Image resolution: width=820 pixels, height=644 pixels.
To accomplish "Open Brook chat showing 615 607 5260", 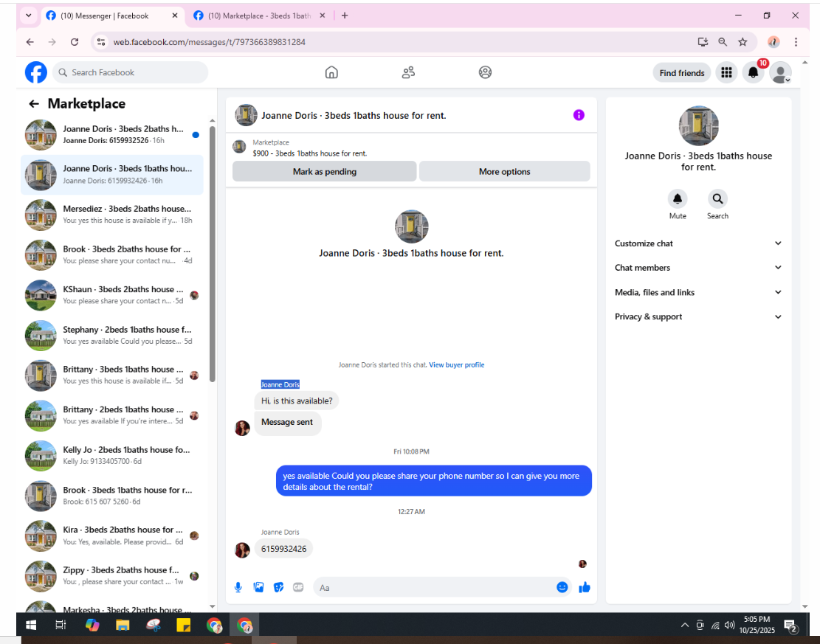I will pos(112,496).
